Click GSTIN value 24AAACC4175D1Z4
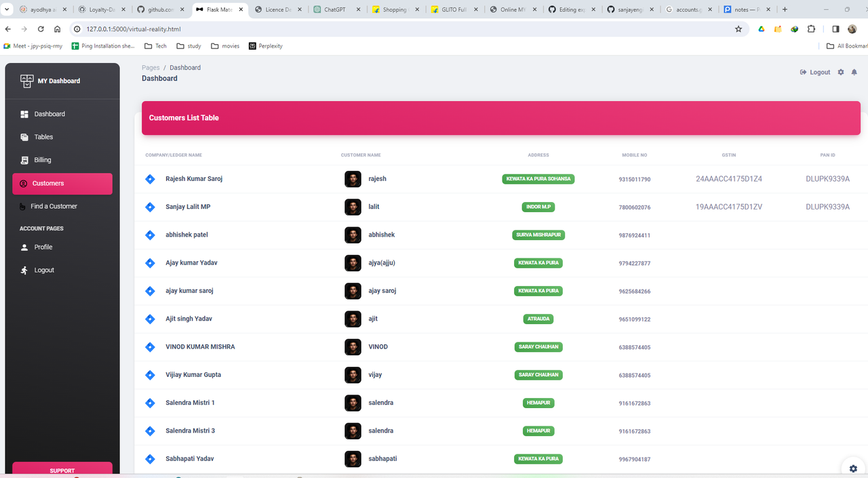Screen dimensions: 868x478 729,179
